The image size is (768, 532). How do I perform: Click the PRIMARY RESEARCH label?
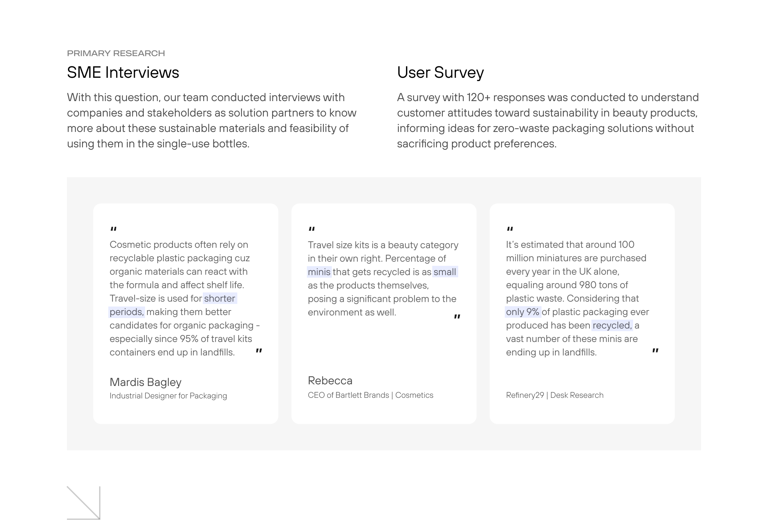[116, 53]
